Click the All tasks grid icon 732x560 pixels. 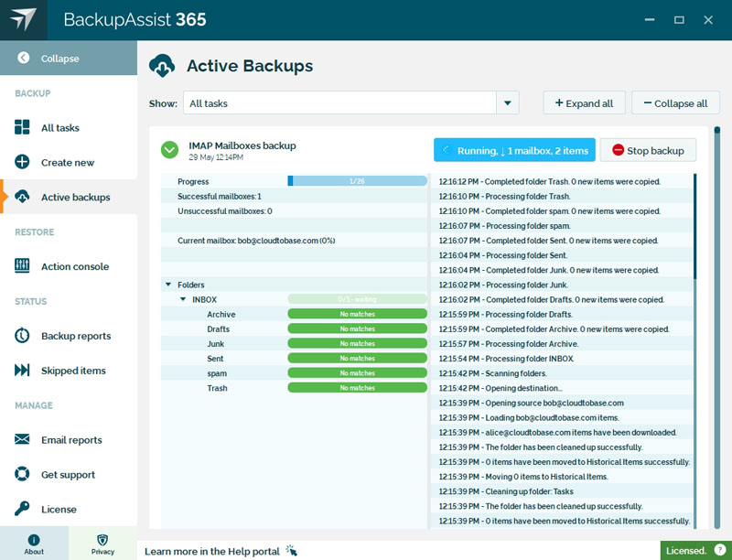point(22,127)
